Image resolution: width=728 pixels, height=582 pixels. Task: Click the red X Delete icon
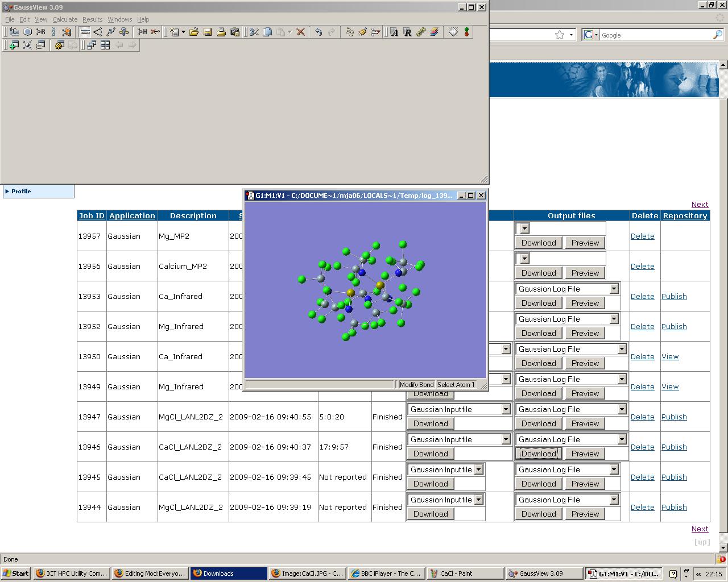pos(300,32)
